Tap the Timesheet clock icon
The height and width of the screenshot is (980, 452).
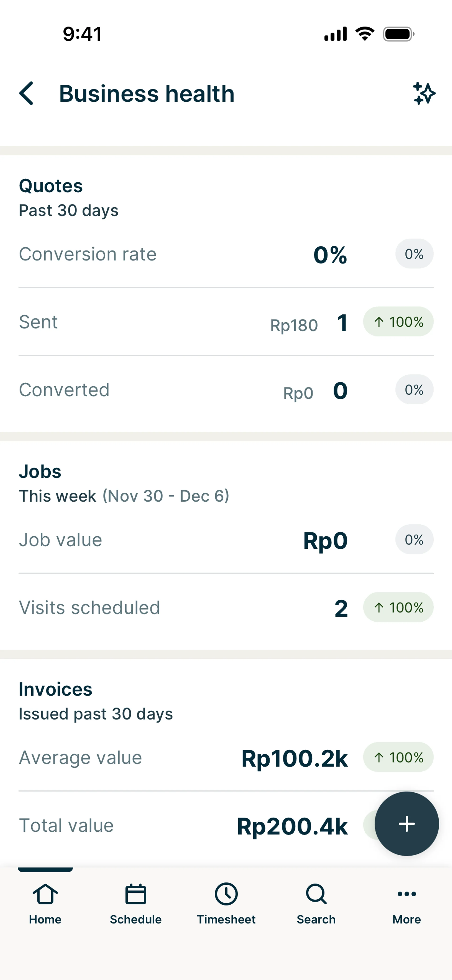pyautogui.click(x=226, y=894)
